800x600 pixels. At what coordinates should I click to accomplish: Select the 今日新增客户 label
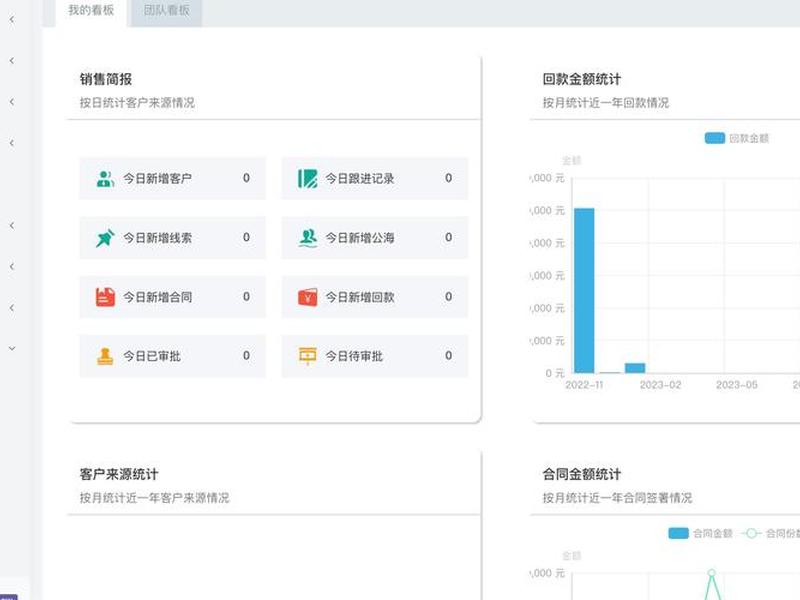click(157, 179)
